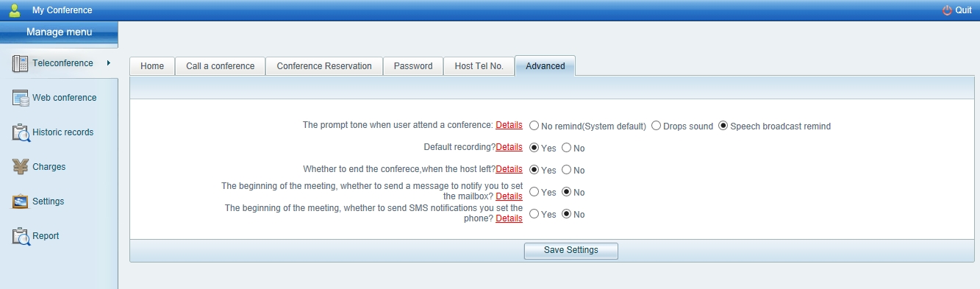Click the green user icon near My Conference
Viewport: 980px width, 289px height.
(14, 10)
